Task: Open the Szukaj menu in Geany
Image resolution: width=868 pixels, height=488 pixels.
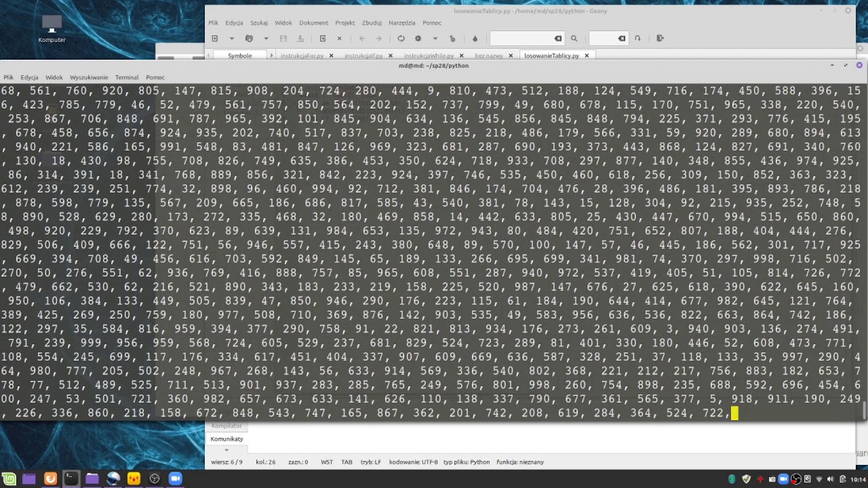Action: tap(259, 22)
